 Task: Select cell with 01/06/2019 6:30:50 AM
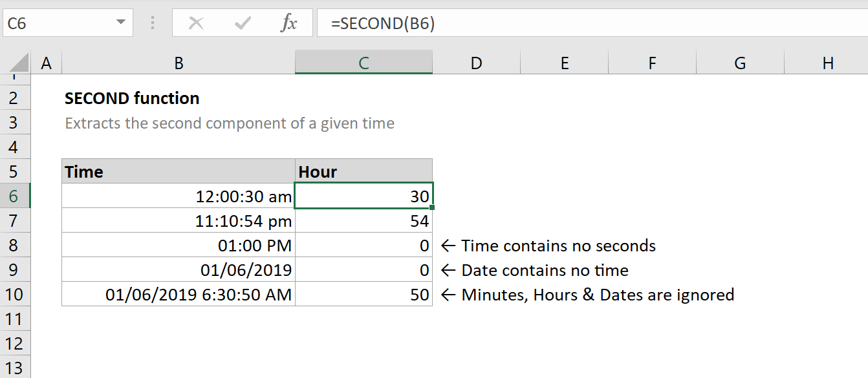click(x=179, y=295)
